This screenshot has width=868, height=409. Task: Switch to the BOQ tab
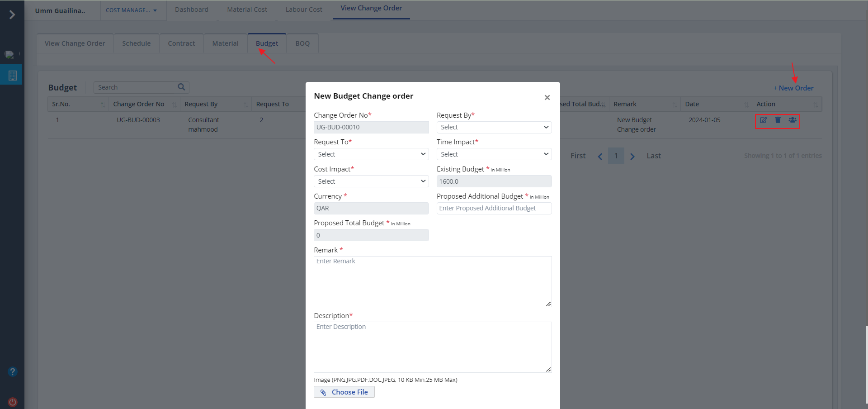(x=302, y=43)
